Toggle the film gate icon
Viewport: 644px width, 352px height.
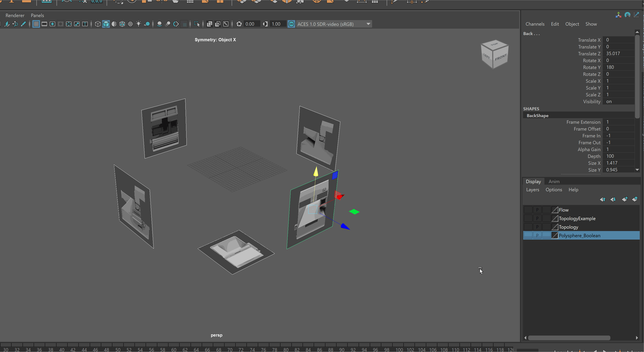44,24
